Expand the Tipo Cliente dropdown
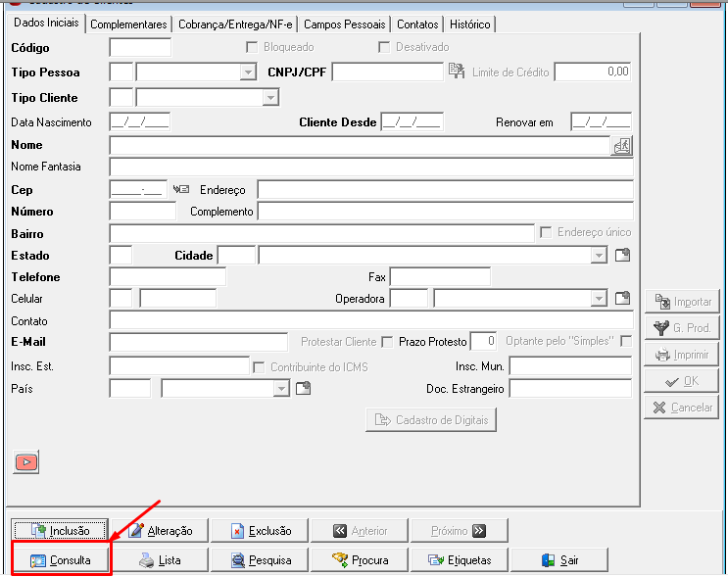Screen dimensions: 728x577 click(x=270, y=98)
